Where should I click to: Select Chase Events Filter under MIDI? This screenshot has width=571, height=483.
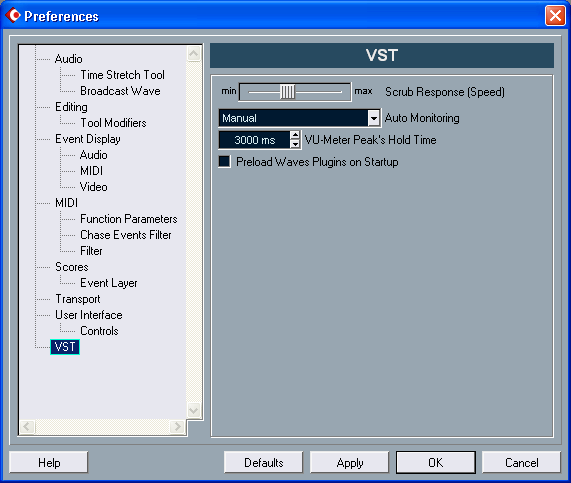[x=126, y=235]
